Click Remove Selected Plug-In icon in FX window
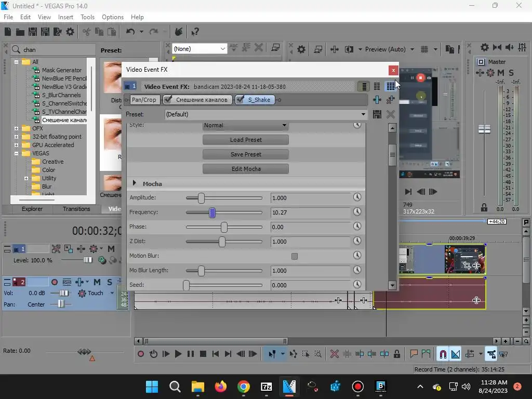Viewport: 532px width, 399px height. pos(391,100)
